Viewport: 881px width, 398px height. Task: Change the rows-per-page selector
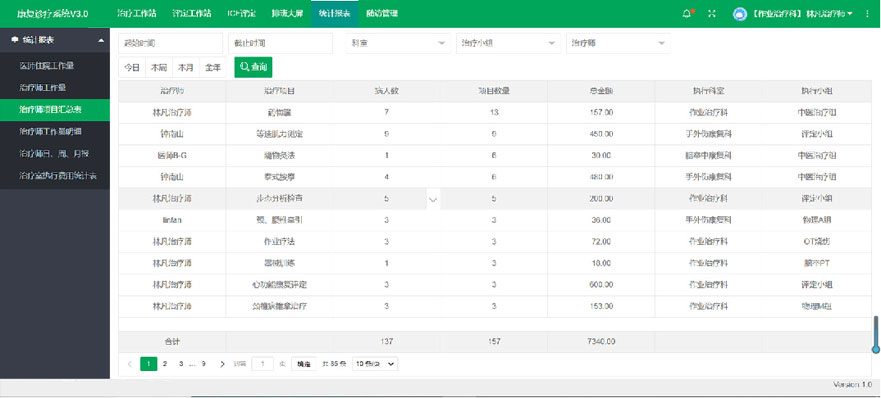(375, 364)
